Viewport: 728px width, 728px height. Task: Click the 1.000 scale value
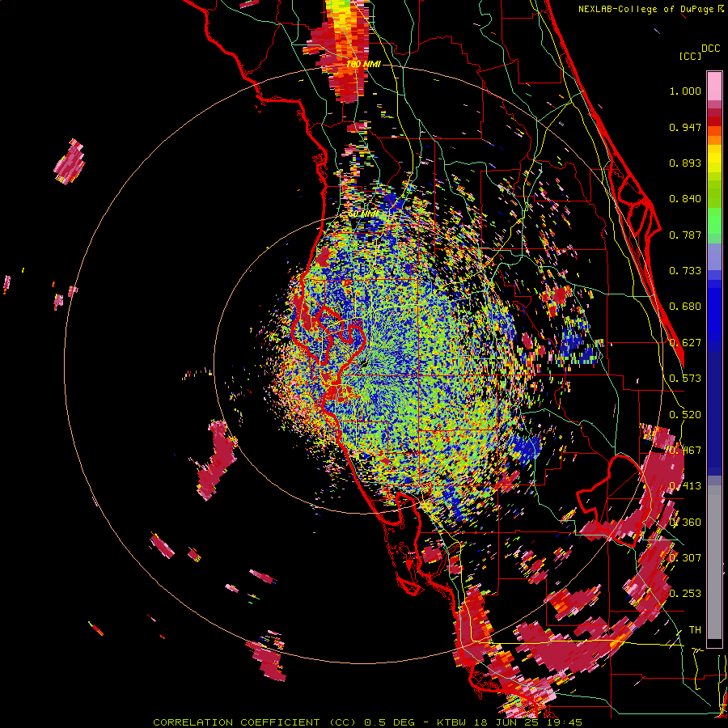coord(685,91)
